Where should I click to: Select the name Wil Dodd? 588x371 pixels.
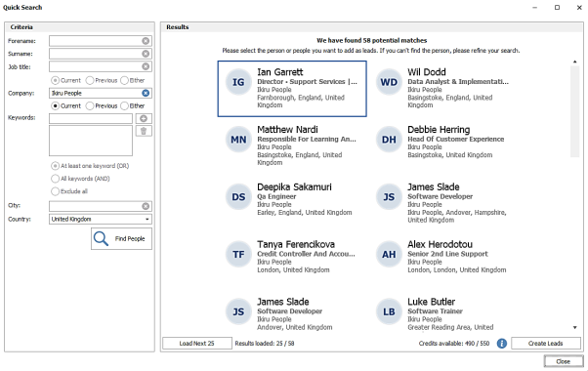pyautogui.click(x=427, y=72)
